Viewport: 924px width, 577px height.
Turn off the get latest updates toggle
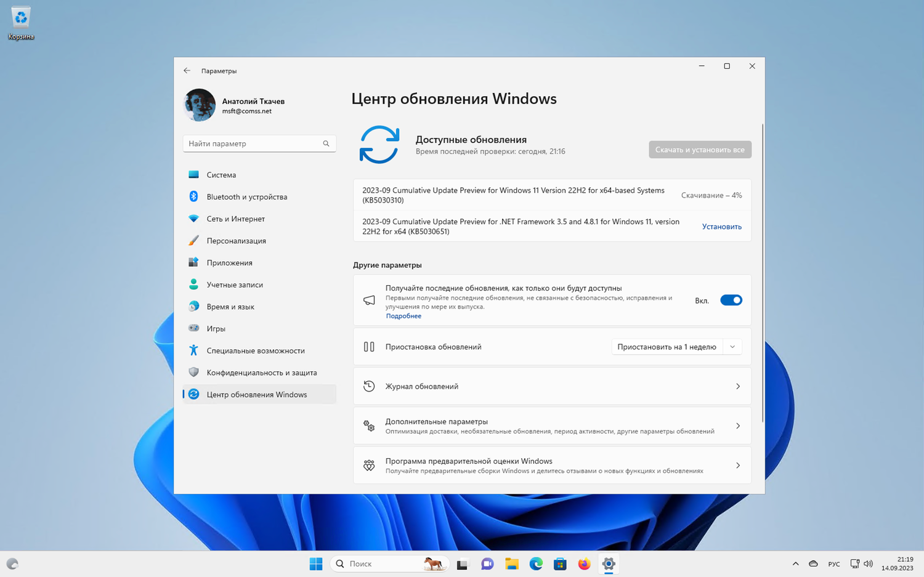pyautogui.click(x=731, y=301)
